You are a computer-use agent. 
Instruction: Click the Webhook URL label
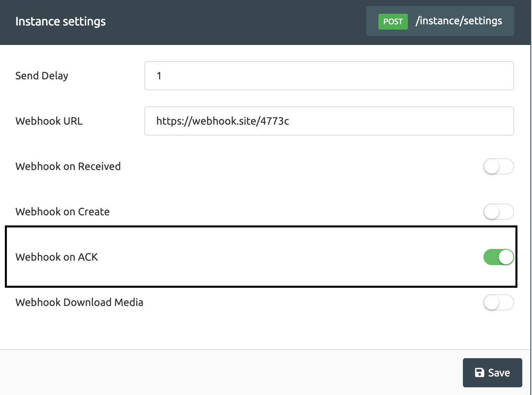[x=49, y=121]
